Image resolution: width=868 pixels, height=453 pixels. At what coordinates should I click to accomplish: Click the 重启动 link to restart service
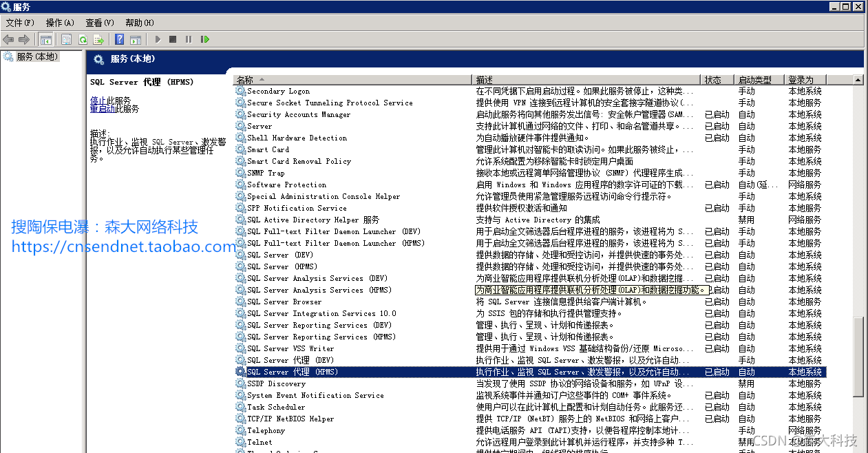point(103,109)
